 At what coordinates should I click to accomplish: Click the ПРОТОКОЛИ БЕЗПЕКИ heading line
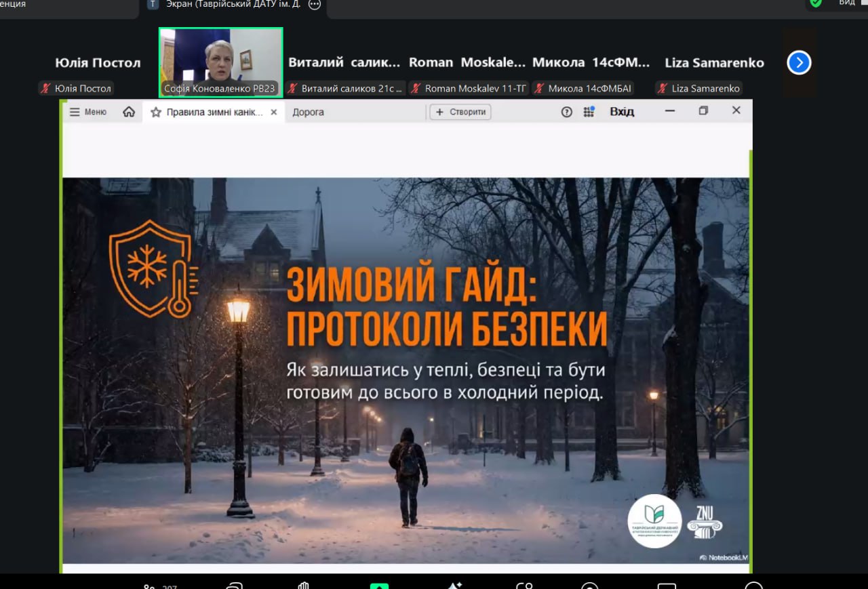[x=446, y=329]
